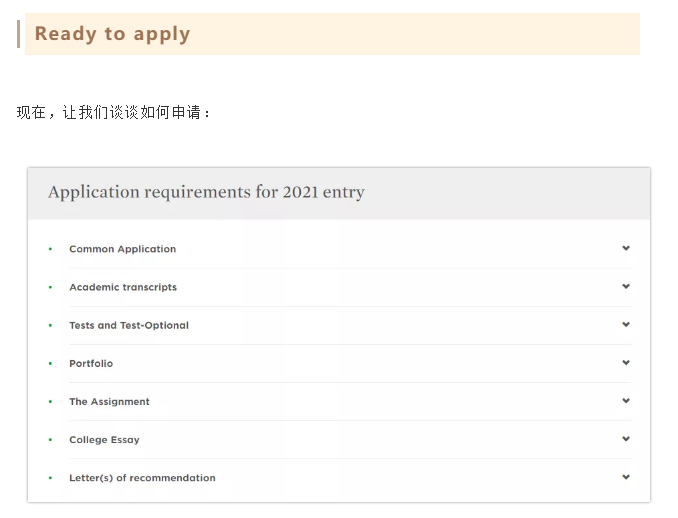Click chevron beside Tests and Test-Optional

626,324
